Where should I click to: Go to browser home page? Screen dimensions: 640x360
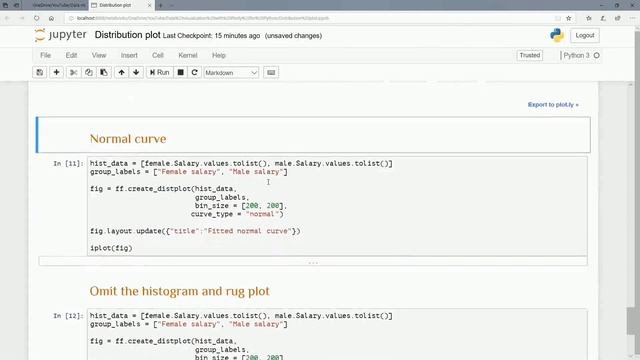(51, 18)
